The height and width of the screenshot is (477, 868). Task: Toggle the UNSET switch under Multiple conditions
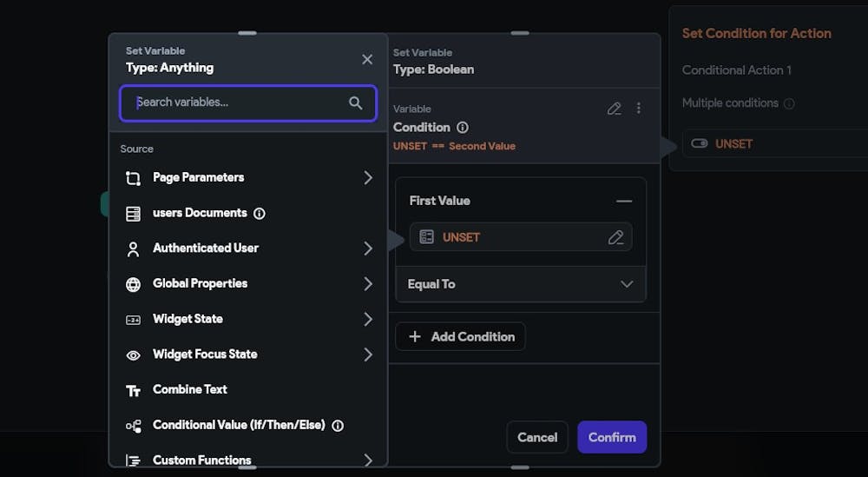point(700,143)
